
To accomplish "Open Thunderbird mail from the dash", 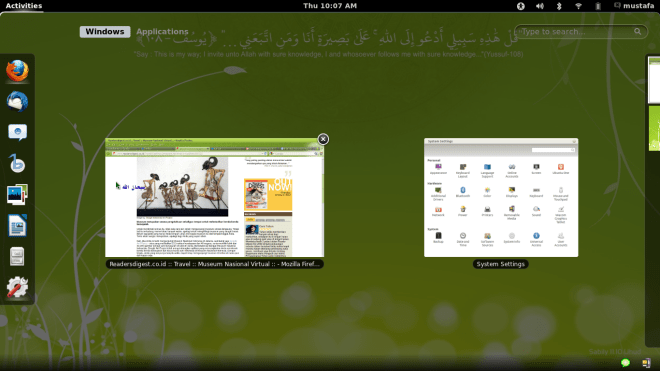I will [17, 101].
